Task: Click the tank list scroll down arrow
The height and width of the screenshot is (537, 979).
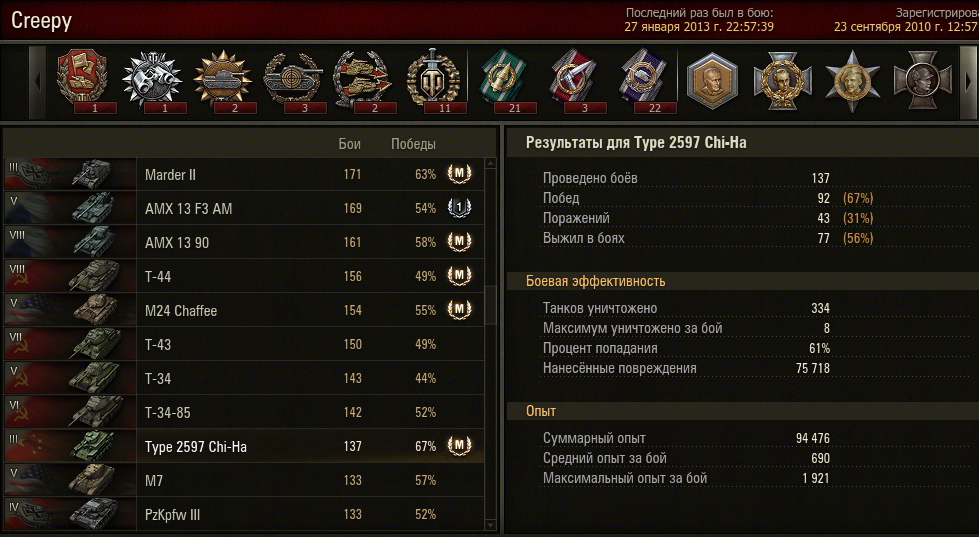Action: coord(491,525)
